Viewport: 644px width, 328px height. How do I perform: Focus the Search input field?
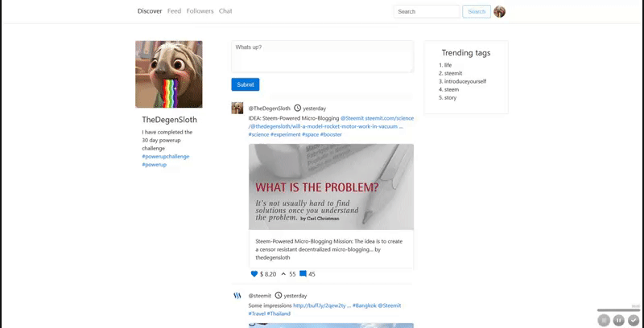[427, 11]
